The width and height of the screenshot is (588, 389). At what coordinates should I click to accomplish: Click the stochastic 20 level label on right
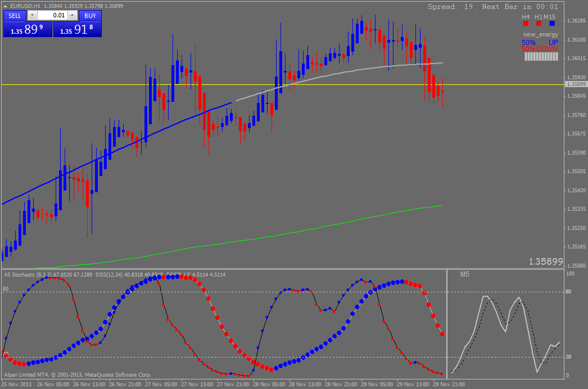[568, 357]
